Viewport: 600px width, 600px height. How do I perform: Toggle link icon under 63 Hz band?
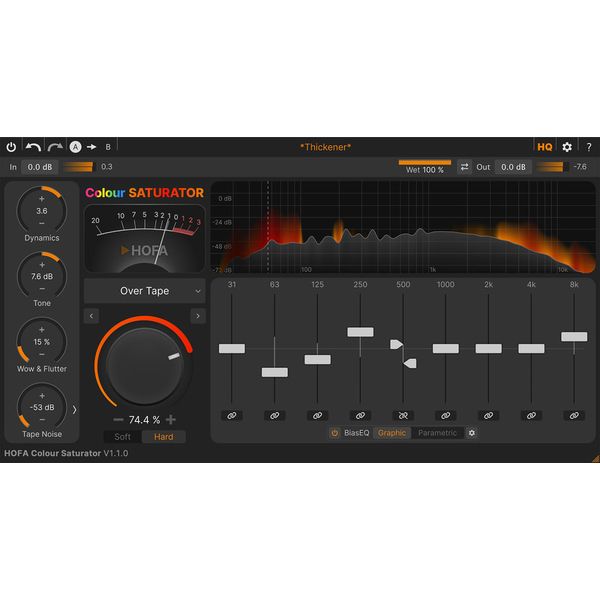pyautogui.click(x=275, y=416)
